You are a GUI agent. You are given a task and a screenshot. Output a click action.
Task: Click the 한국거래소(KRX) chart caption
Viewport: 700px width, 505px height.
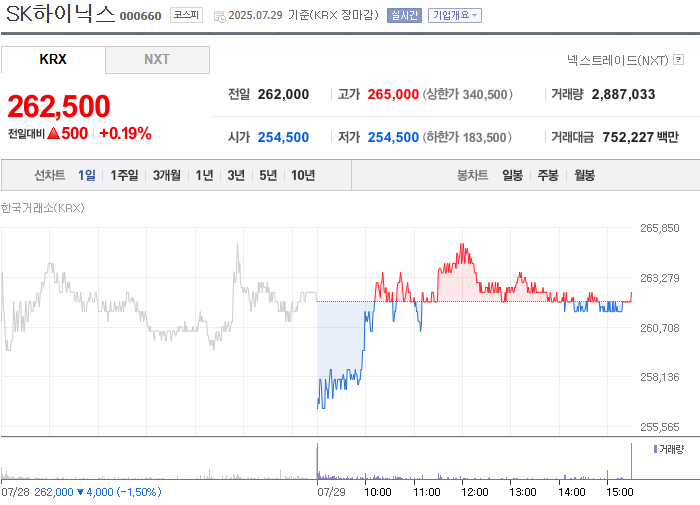coord(43,208)
